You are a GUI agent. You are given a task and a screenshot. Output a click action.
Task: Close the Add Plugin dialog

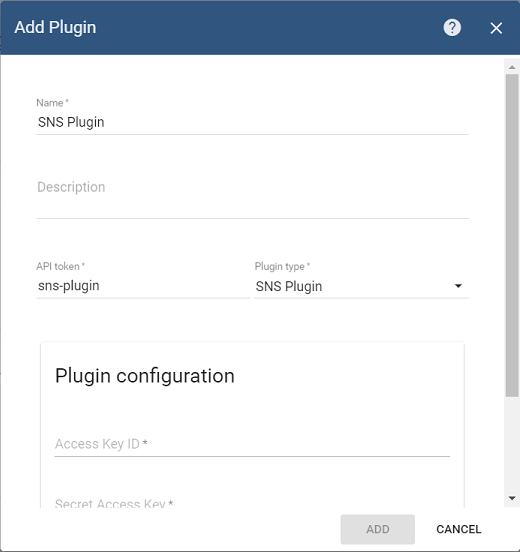(496, 28)
